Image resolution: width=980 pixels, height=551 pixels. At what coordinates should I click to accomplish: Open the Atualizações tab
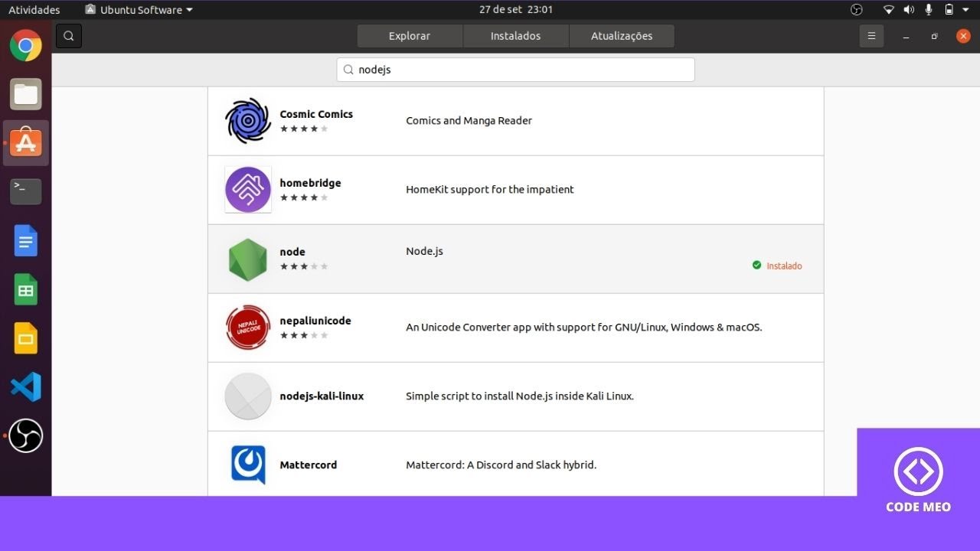[622, 36]
